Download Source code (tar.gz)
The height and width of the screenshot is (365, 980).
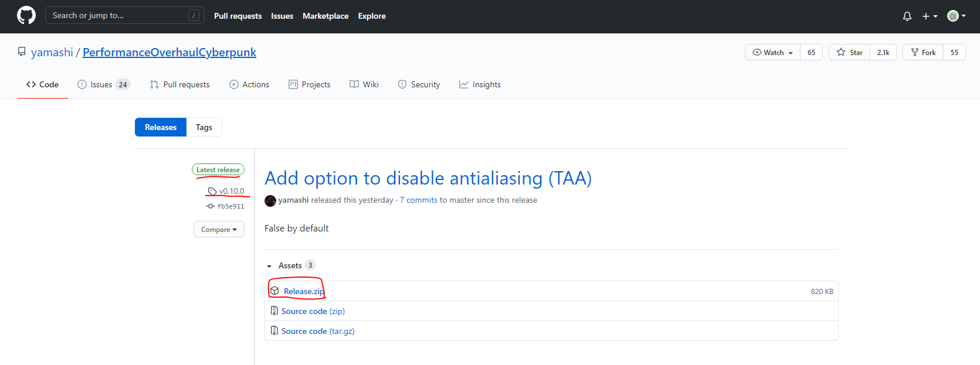(318, 331)
